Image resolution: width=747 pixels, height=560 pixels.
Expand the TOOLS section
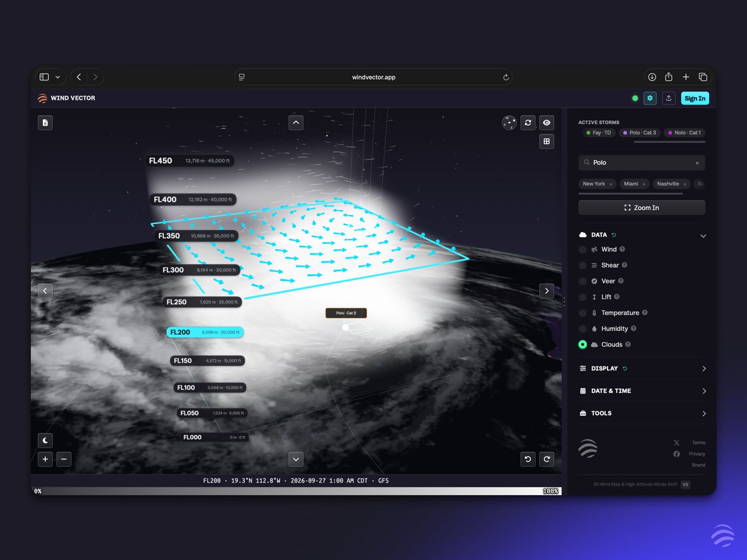pos(642,413)
